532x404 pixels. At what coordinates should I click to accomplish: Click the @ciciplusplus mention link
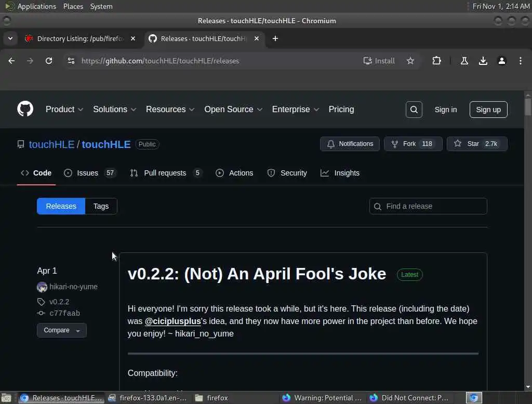tap(172, 321)
